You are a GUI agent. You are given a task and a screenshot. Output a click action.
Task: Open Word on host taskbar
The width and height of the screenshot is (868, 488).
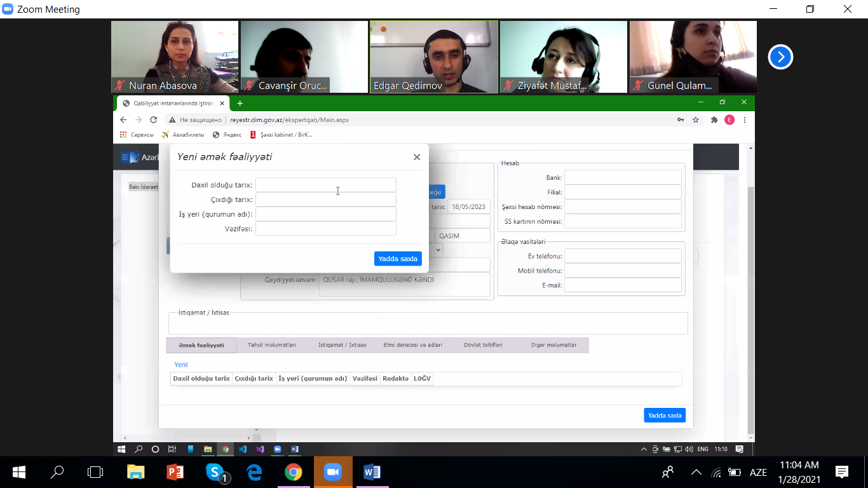pyautogui.click(x=372, y=472)
